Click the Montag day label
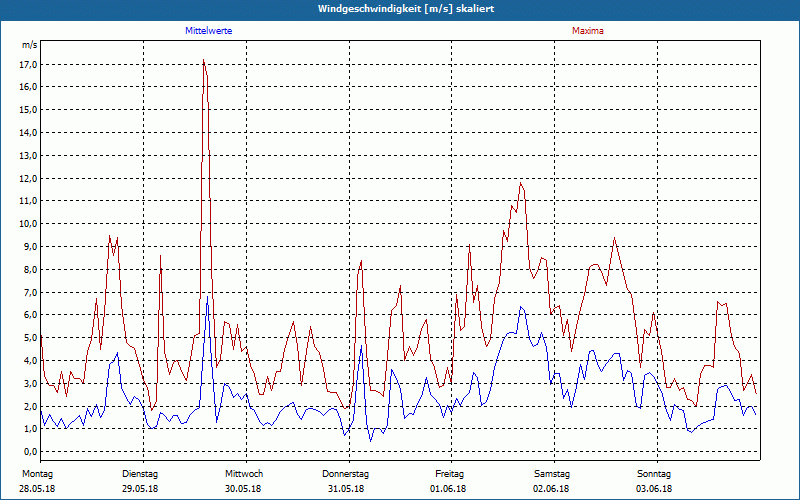The height and width of the screenshot is (500, 800). [x=37, y=474]
